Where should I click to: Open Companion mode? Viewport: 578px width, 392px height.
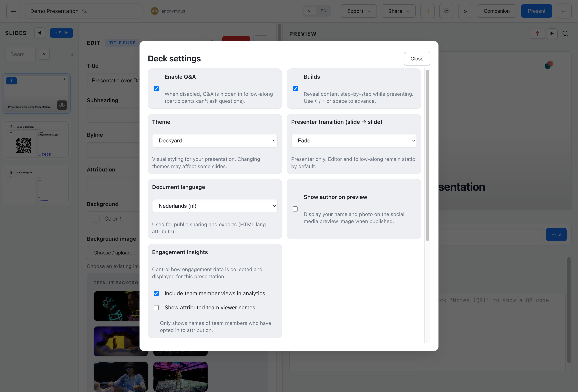pyautogui.click(x=496, y=11)
